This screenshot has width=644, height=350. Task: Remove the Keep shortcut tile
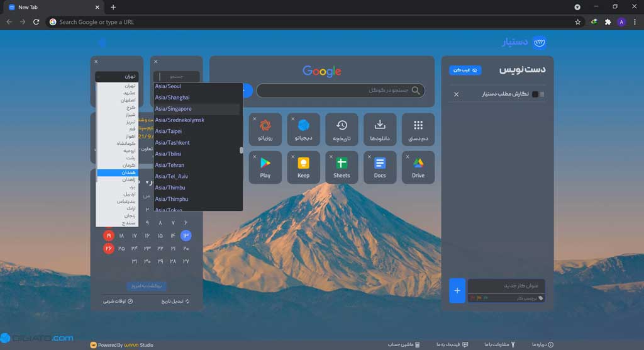293,157
